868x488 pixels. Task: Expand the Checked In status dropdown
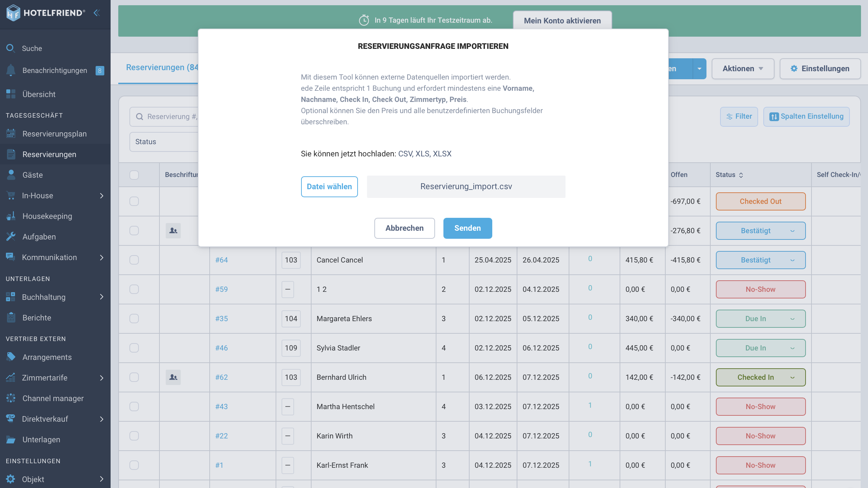pyautogui.click(x=761, y=377)
